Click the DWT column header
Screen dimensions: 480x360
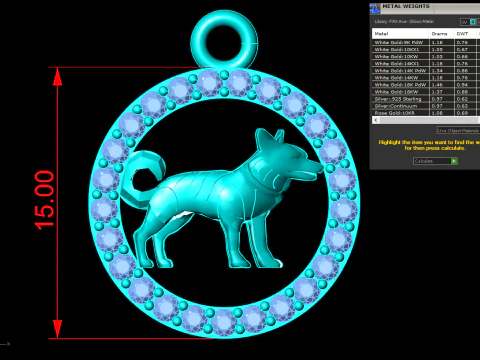coord(465,34)
